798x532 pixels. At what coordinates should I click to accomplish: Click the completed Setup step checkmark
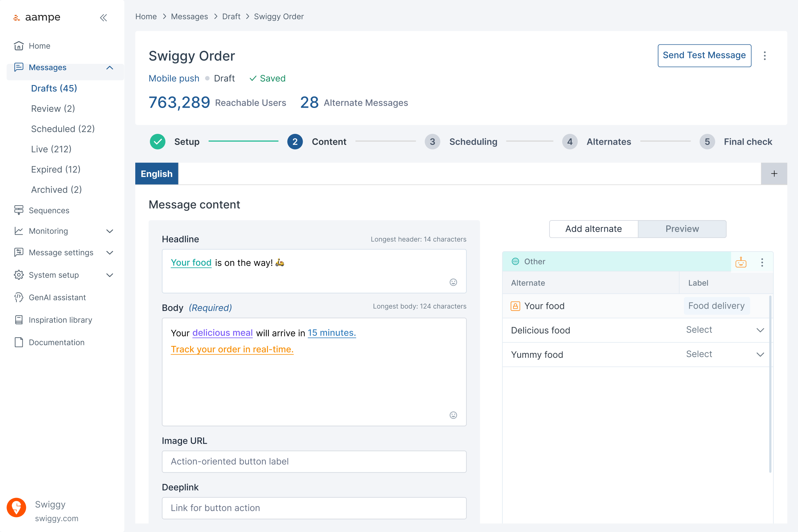(158, 142)
